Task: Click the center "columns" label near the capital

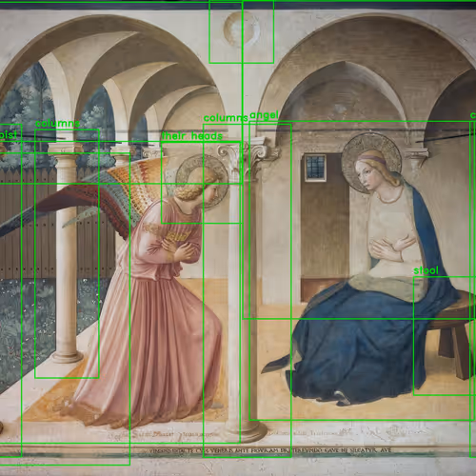Action: [x=226, y=118]
